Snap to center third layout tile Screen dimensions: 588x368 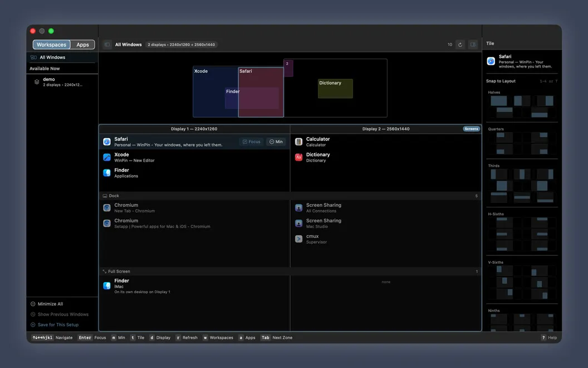[x=522, y=174]
